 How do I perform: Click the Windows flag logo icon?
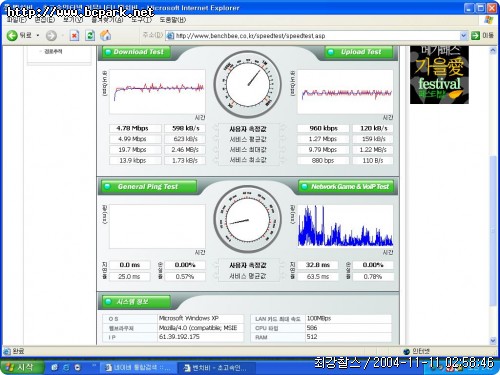pos(489,20)
